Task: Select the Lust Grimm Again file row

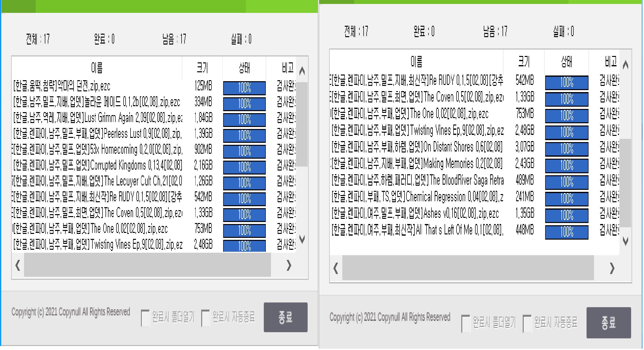Action: pos(98,118)
